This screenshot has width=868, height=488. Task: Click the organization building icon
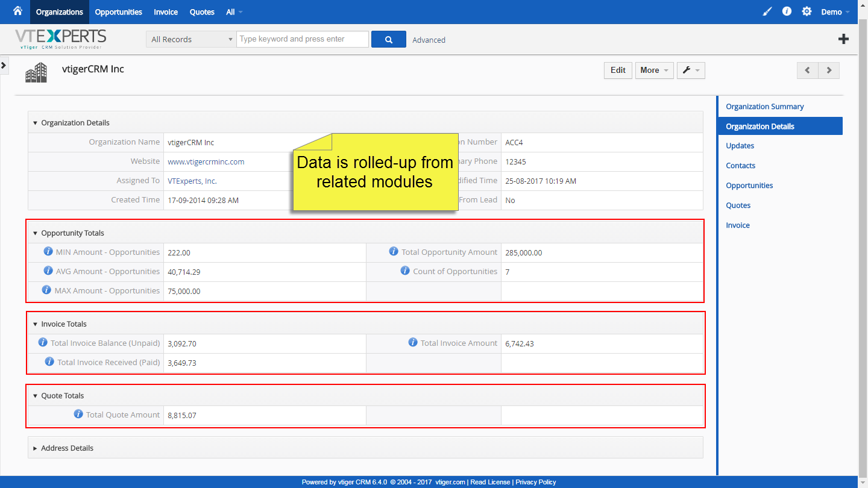click(36, 72)
